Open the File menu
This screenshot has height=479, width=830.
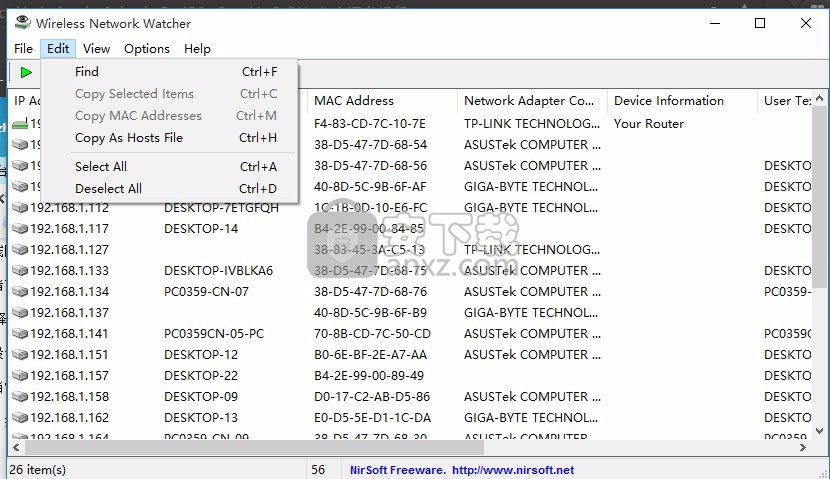pos(23,49)
